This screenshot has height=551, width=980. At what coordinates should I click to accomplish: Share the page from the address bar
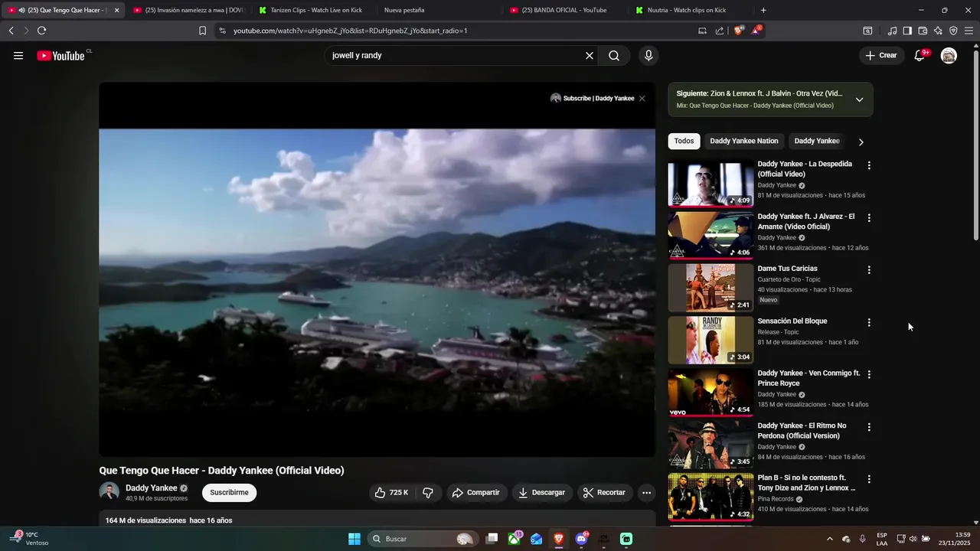pyautogui.click(x=720, y=31)
